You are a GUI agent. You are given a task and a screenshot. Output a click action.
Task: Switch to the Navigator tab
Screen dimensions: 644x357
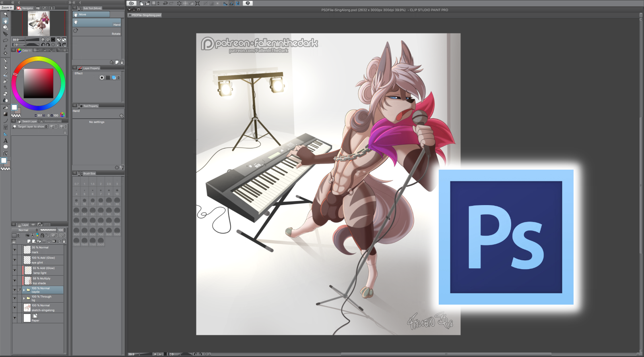point(25,8)
